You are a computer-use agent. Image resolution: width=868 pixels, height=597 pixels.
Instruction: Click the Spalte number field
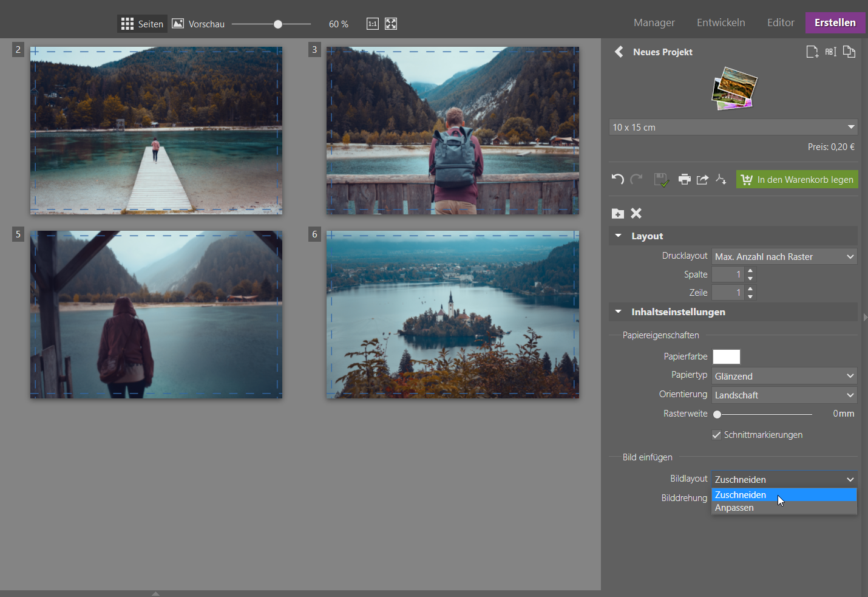(x=728, y=275)
